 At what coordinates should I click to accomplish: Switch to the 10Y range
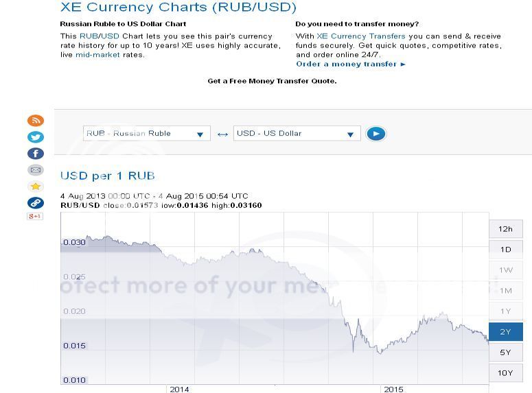coord(505,373)
